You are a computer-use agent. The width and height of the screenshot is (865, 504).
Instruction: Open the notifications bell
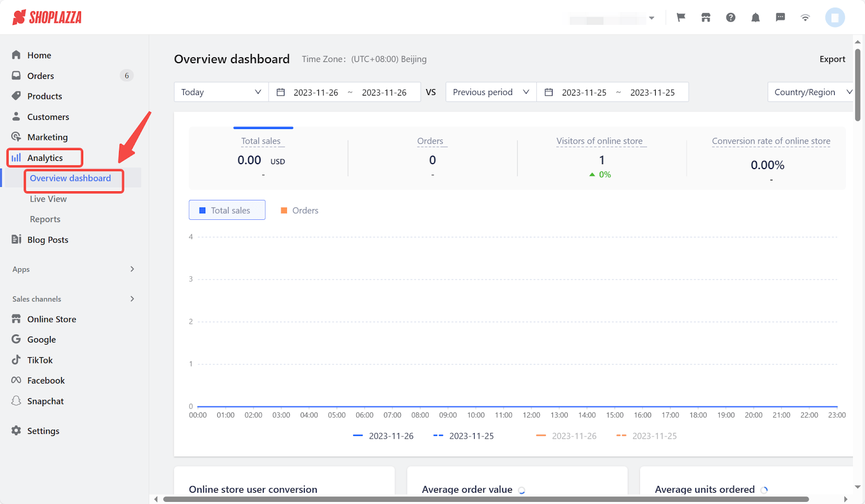pyautogui.click(x=756, y=17)
